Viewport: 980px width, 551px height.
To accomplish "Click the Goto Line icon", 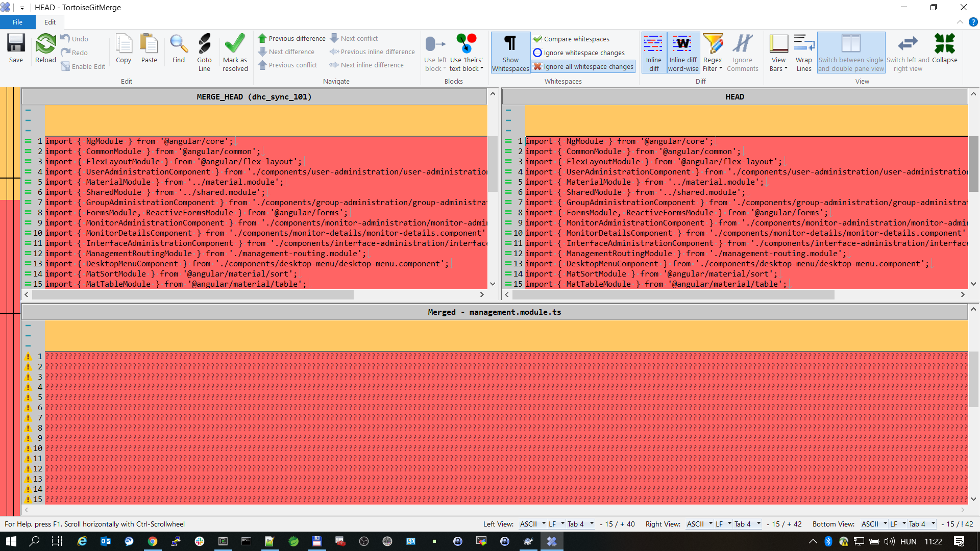I will (204, 52).
